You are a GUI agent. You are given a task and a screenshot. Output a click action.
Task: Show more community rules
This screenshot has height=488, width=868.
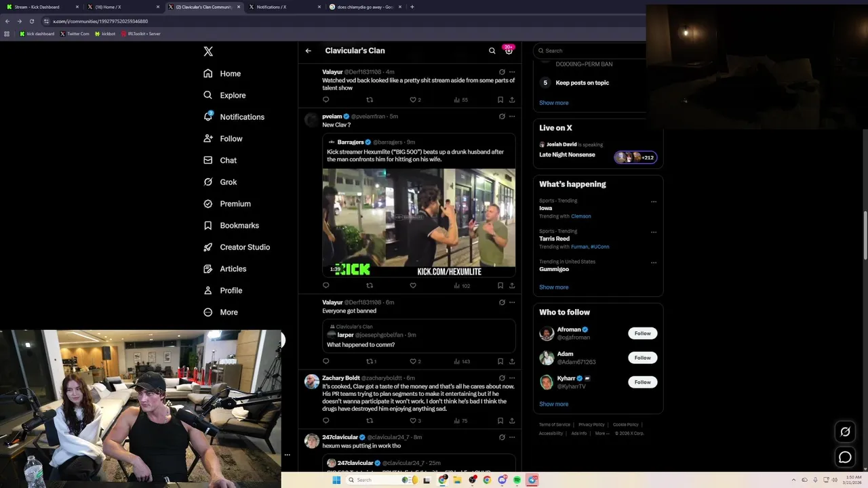coord(554,103)
